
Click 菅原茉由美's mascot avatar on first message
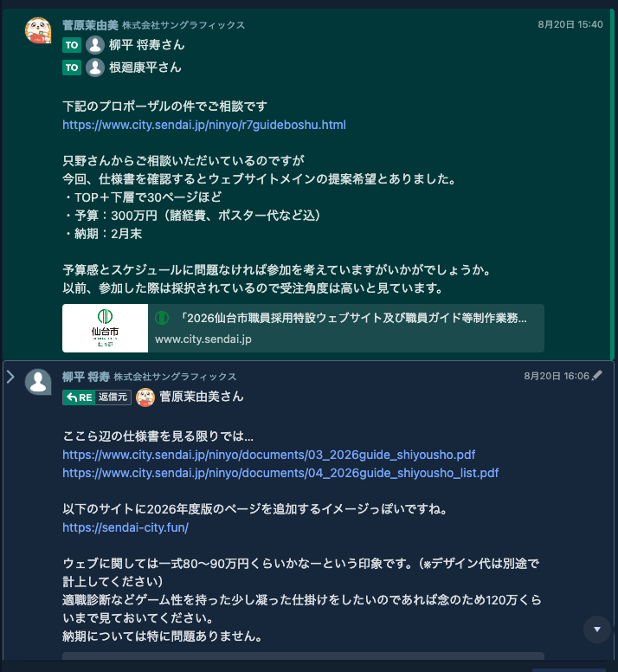tap(38, 30)
